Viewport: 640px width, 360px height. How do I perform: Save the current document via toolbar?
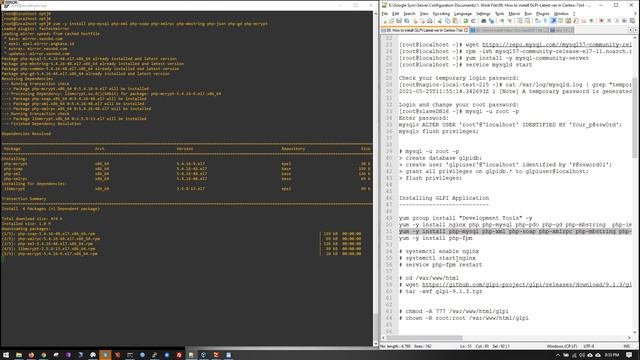tap(399, 21)
